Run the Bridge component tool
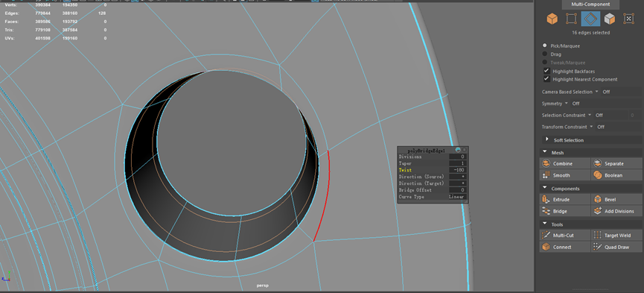The width and height of the screenshot is (644, 293). pos(565,211)
